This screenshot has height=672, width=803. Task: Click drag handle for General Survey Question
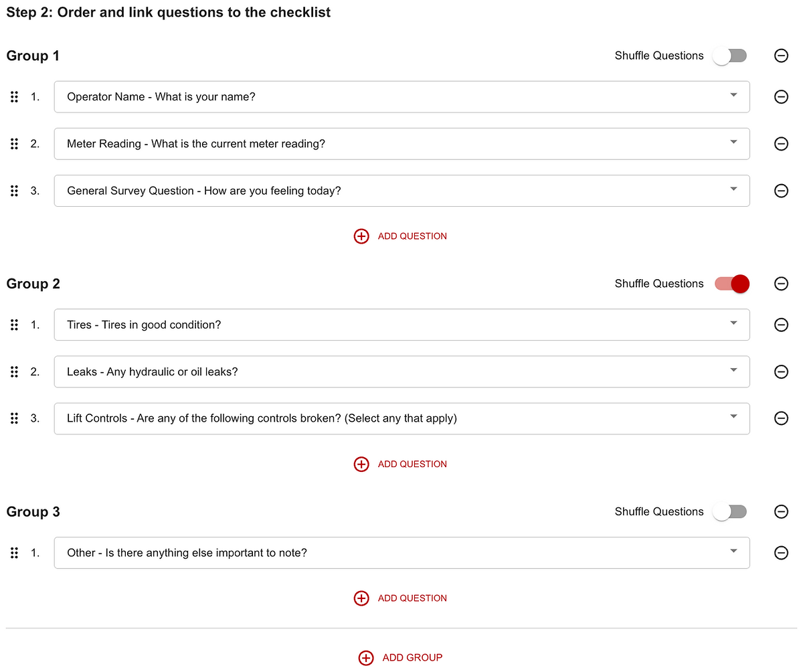click(14, 191)
